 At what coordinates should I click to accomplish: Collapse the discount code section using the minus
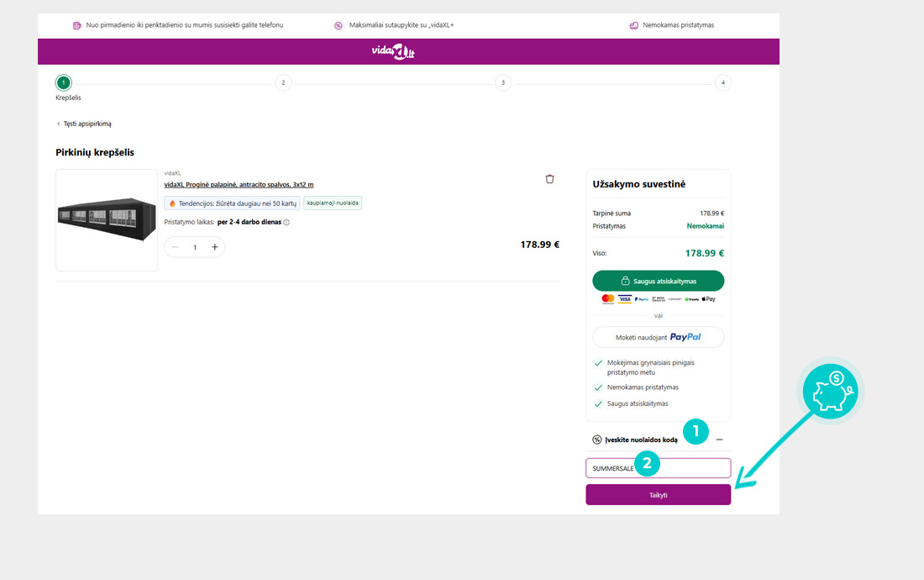click(x=720, y=440)
